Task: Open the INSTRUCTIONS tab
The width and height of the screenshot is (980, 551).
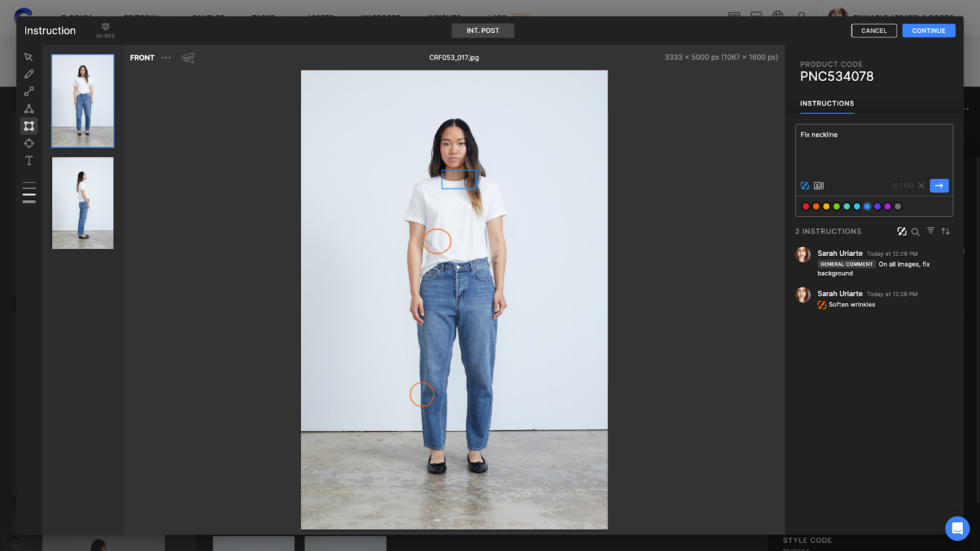Action: (x=826, y=103)
